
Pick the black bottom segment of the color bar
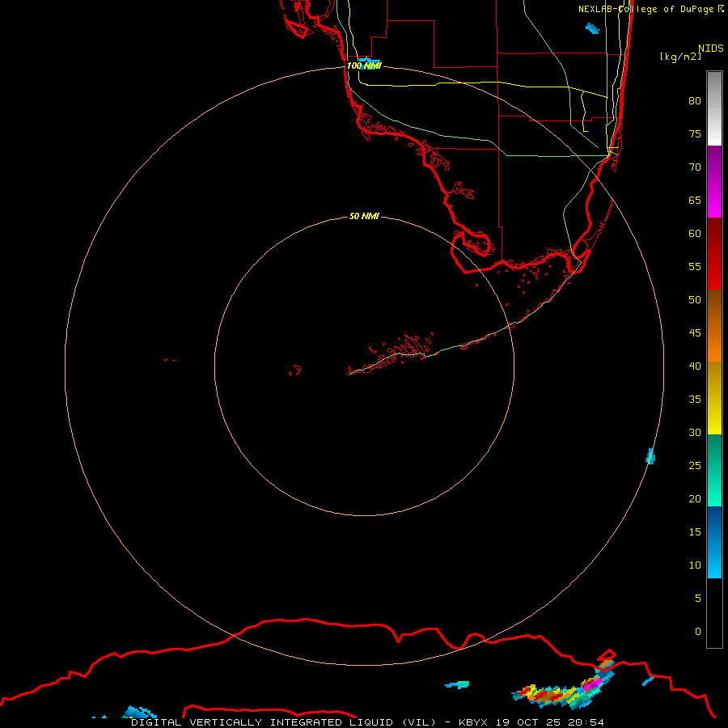tap(714, 613)
